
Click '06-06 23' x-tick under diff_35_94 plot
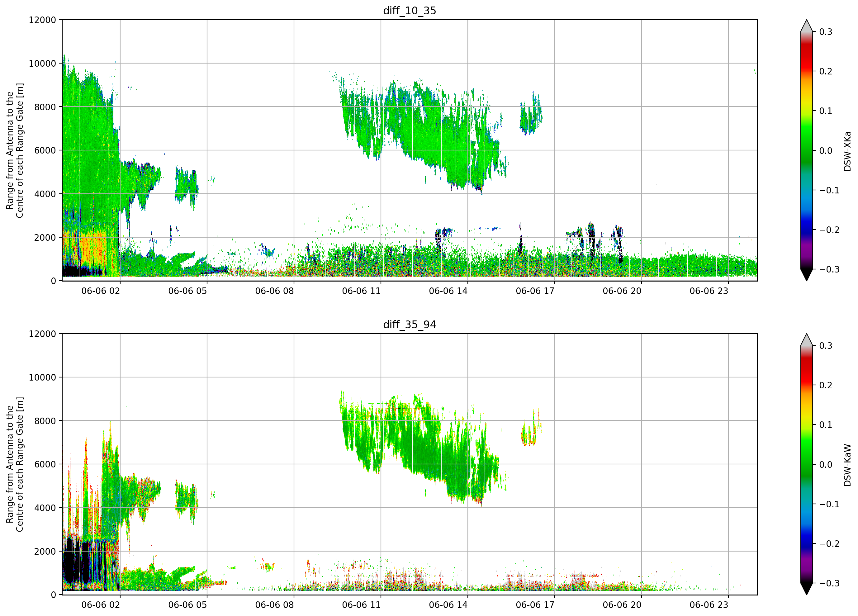point(709,605)
